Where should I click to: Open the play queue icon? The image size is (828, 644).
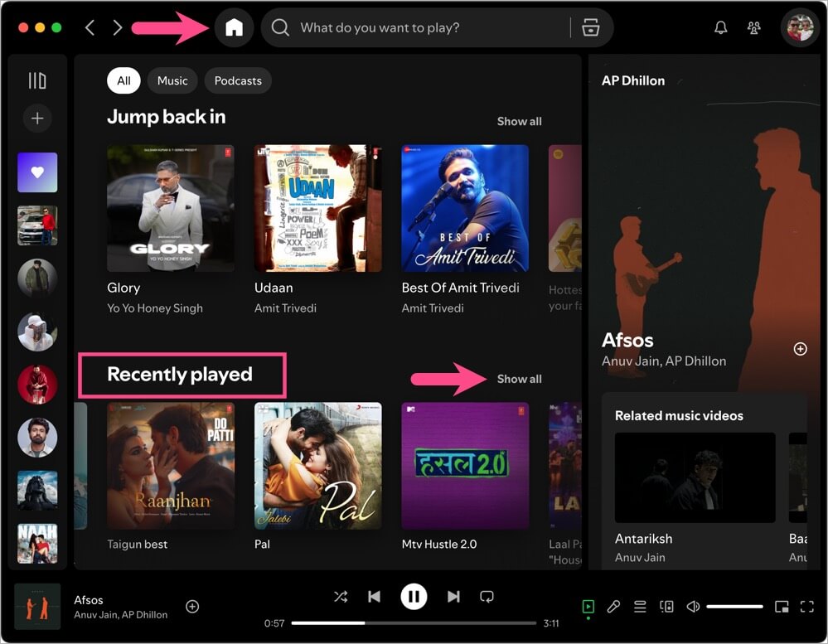tap(640, 607)
